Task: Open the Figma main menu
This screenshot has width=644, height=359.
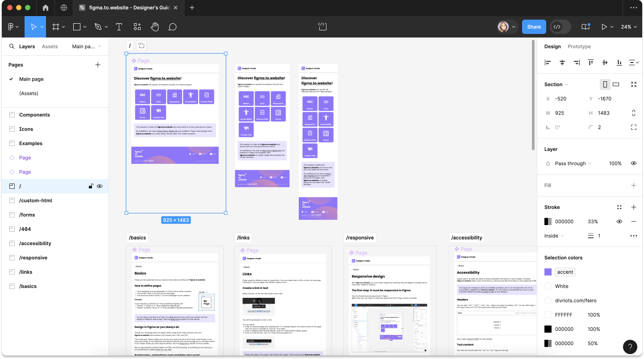Action: point(13,27)
